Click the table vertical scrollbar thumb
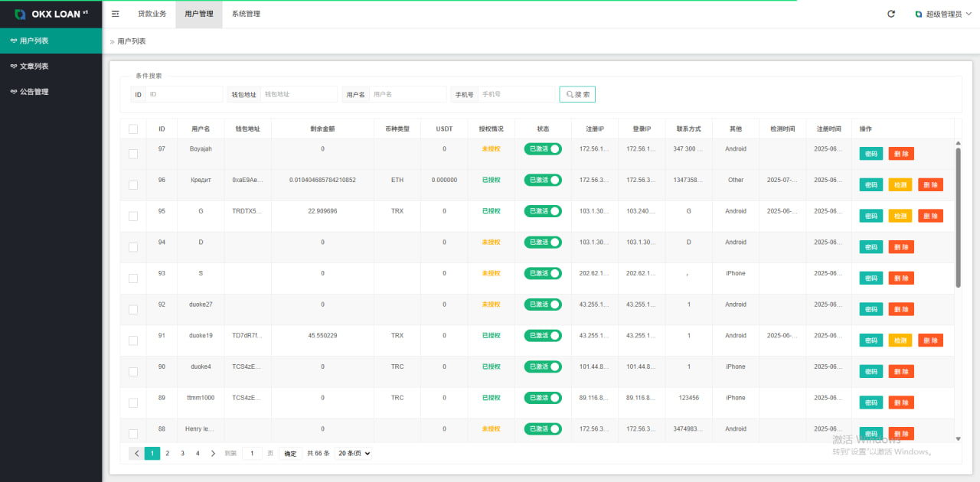This screenshot has width=980, height=482. [958, 218]
